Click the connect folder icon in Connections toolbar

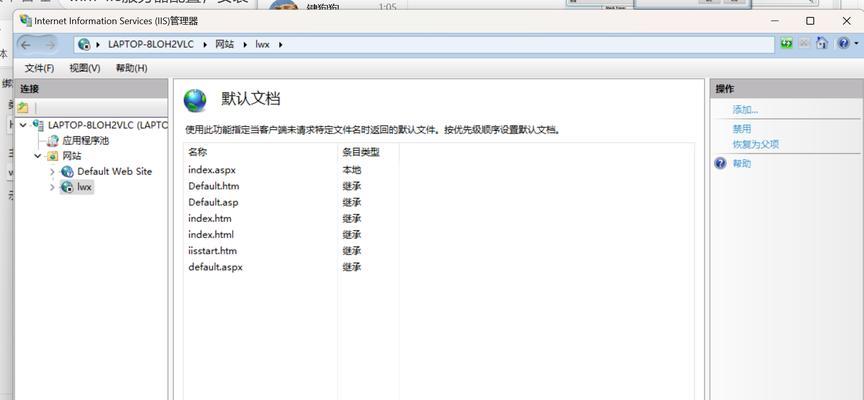(23, 107)
